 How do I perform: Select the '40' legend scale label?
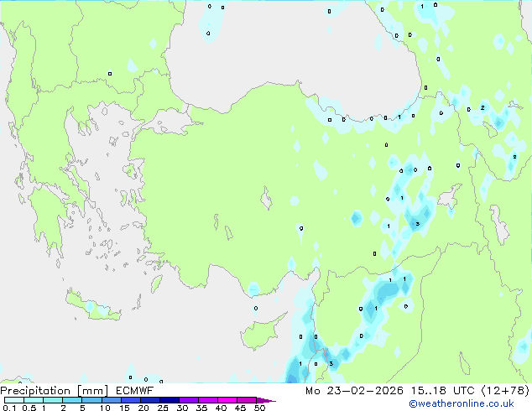pos(222,408)
